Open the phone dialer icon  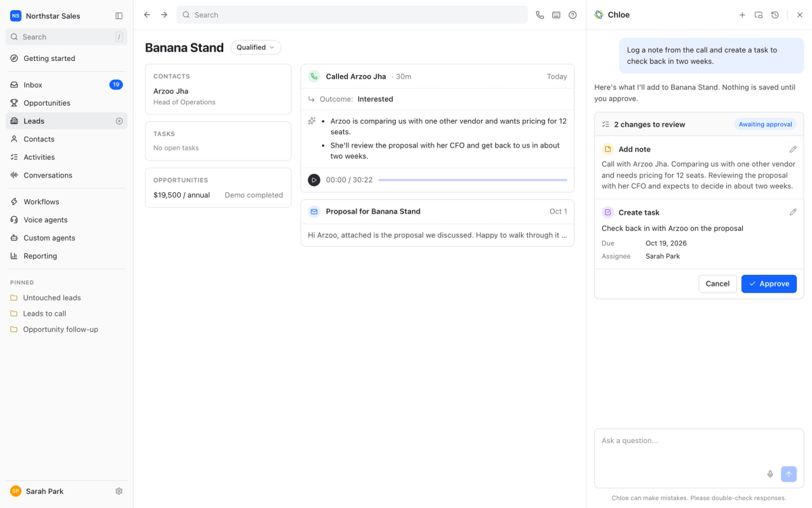539,15
